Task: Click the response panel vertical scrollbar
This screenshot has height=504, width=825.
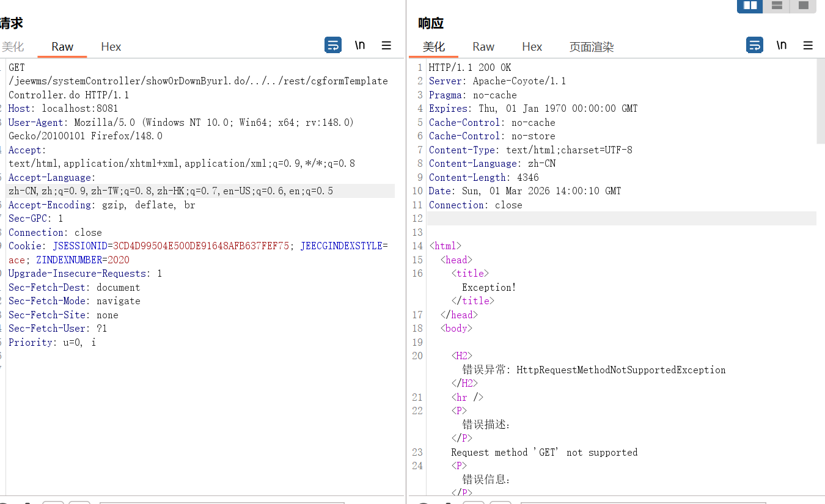Action: (821, 103)
